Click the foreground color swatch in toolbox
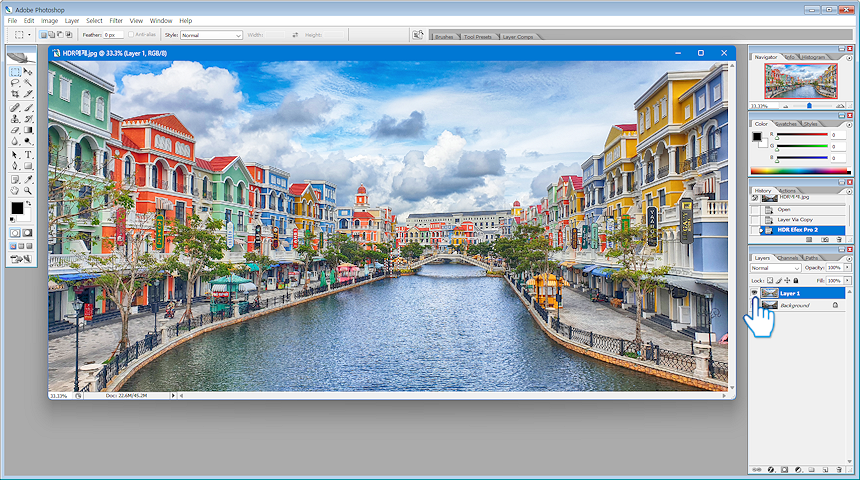This screenshot has width=860, height=480. click(x=17, y=208)
